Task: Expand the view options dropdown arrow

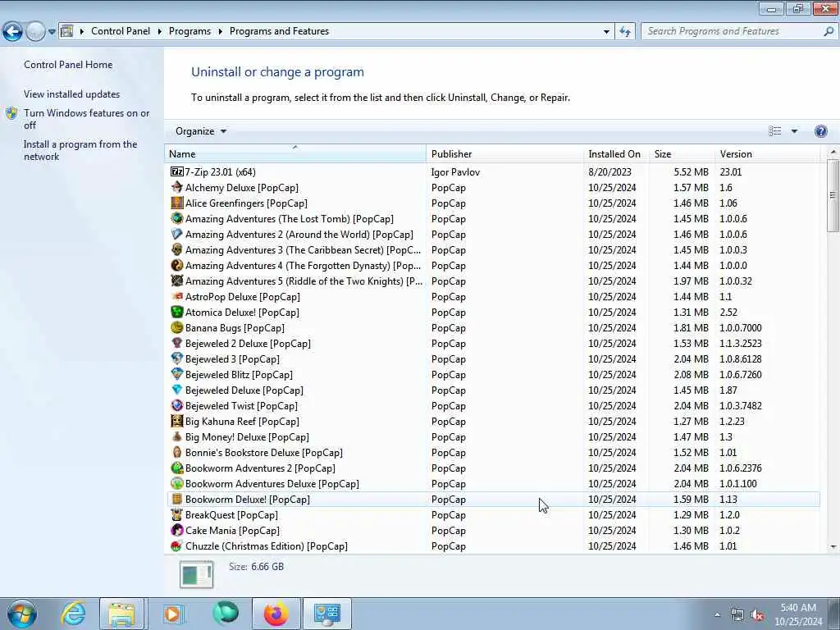Action: [794, 131]
